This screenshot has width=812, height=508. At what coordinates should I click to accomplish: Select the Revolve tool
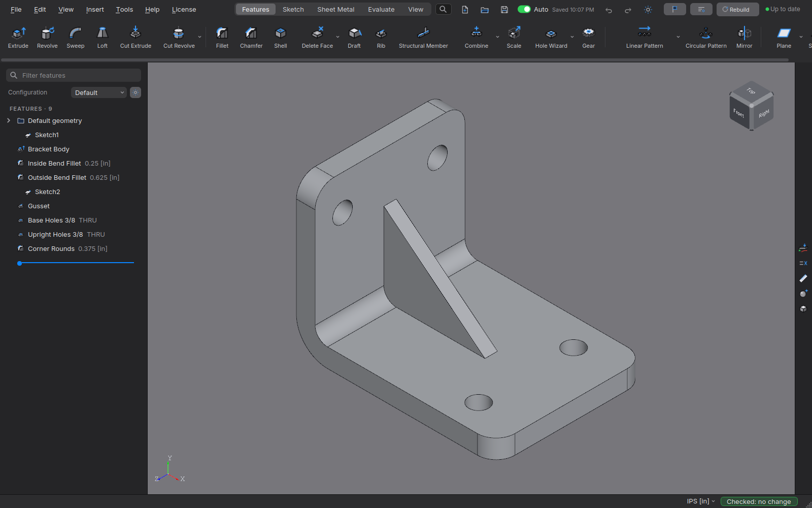click(47, 38)
